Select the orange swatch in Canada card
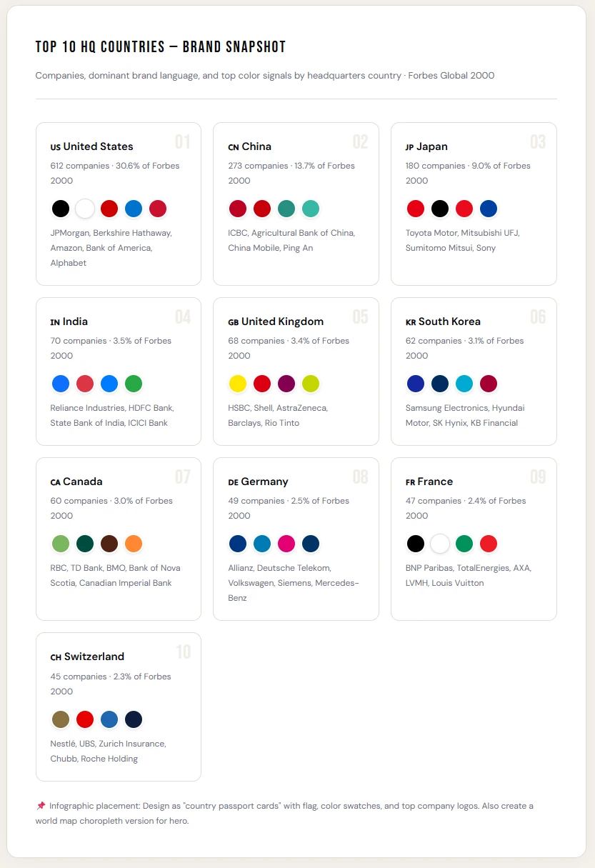The image size is (595, 868). tap(134, 544)
